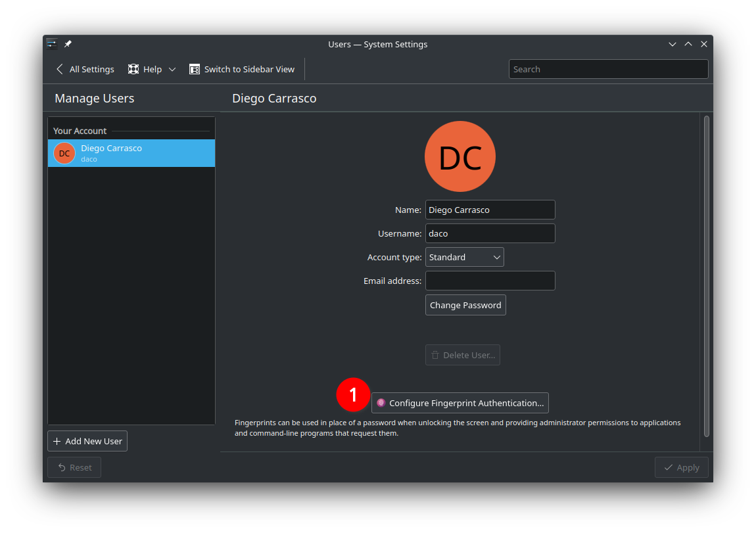This screenshot has width=756, height=533.
Task: Open the System Settings window menu icon
Action: [x=51, y=44]
